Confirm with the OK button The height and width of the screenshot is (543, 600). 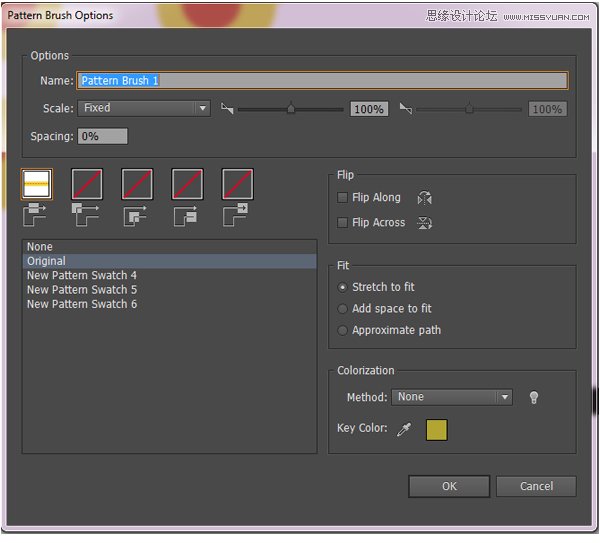click(449, 486)
